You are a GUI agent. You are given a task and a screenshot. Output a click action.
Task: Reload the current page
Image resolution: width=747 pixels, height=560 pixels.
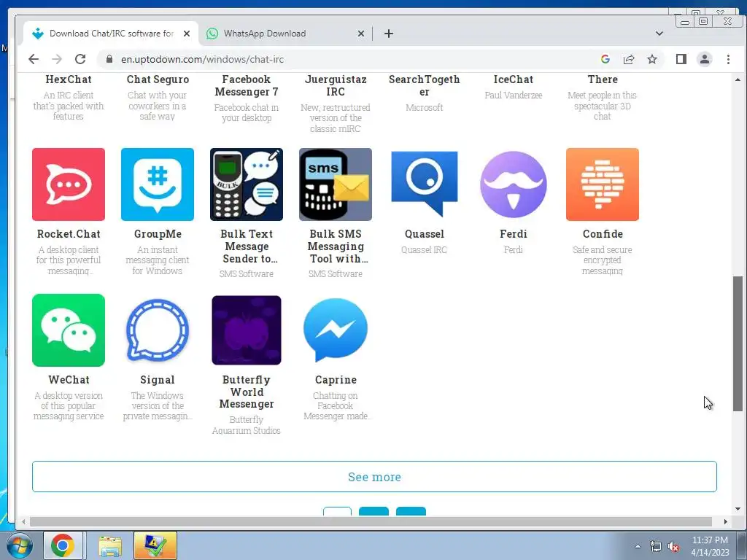click(x=80, y=59)
